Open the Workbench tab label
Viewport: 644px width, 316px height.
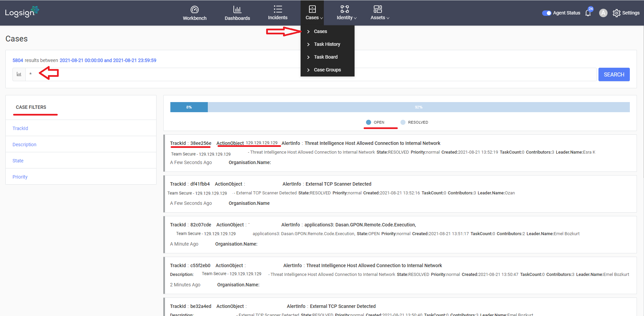tap(195, 18)
